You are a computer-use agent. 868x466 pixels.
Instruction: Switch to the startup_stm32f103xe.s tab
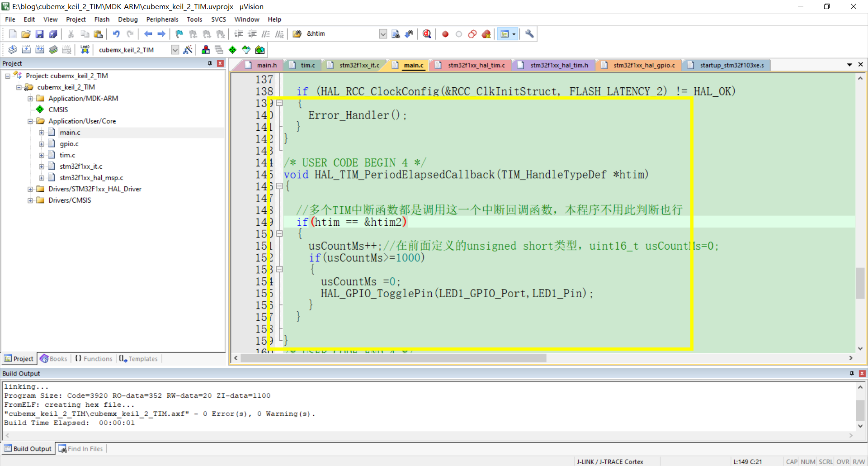727,65
